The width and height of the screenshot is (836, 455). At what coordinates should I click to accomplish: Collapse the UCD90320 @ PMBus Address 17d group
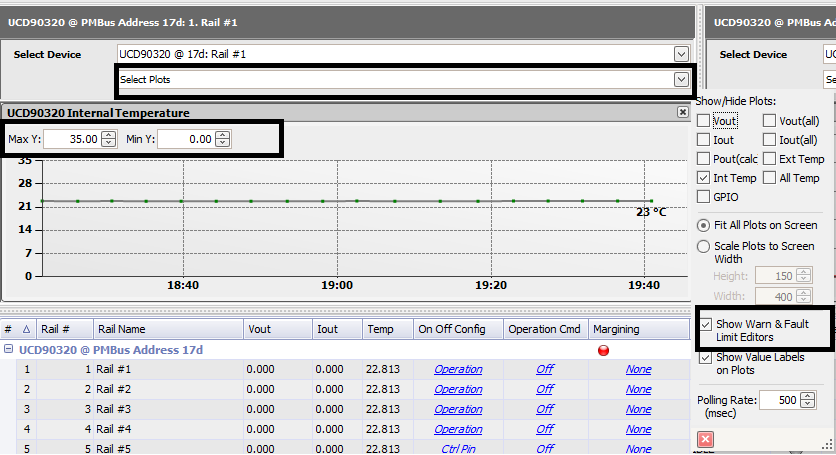click(8, 349)
